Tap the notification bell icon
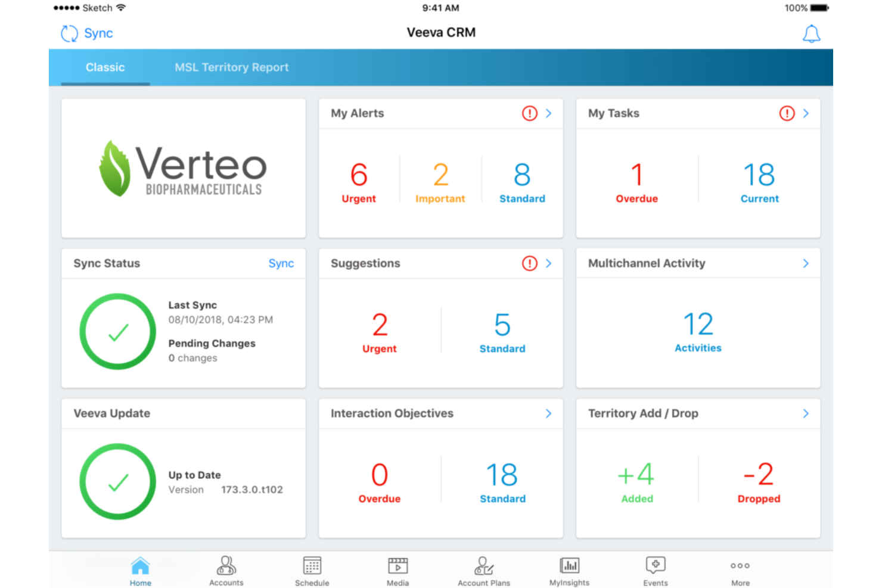Viewport: 882px width, 588px height. pyautogui.click(x=811, y=34)
